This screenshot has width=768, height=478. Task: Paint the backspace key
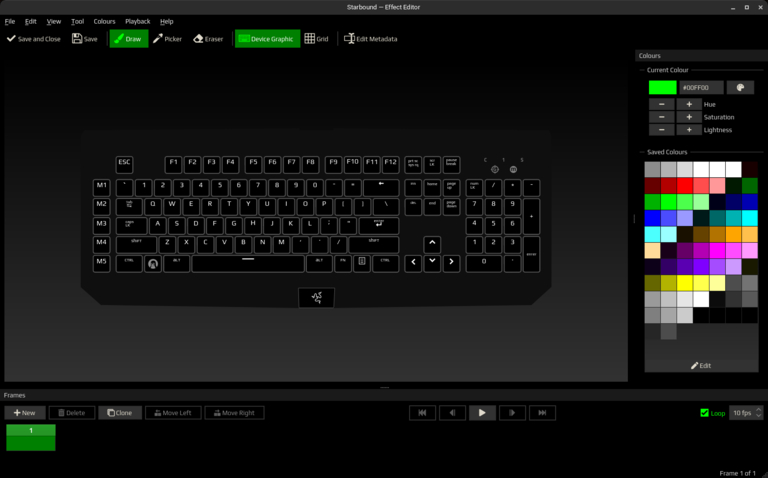click(x=381, y=188)
